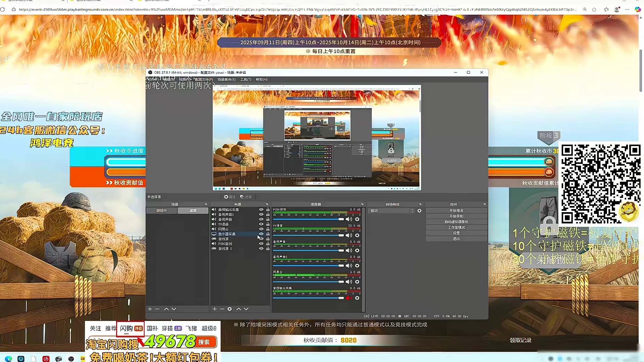Click the 开始录制 button
Image resolution: width=644 pixels, height=362 pixels.
point(456,216)
